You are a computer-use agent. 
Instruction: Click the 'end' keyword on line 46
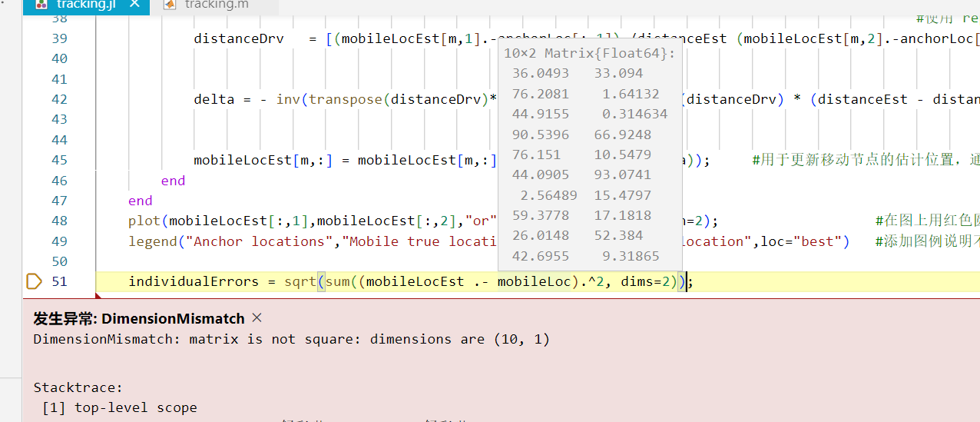click(173, 181)
